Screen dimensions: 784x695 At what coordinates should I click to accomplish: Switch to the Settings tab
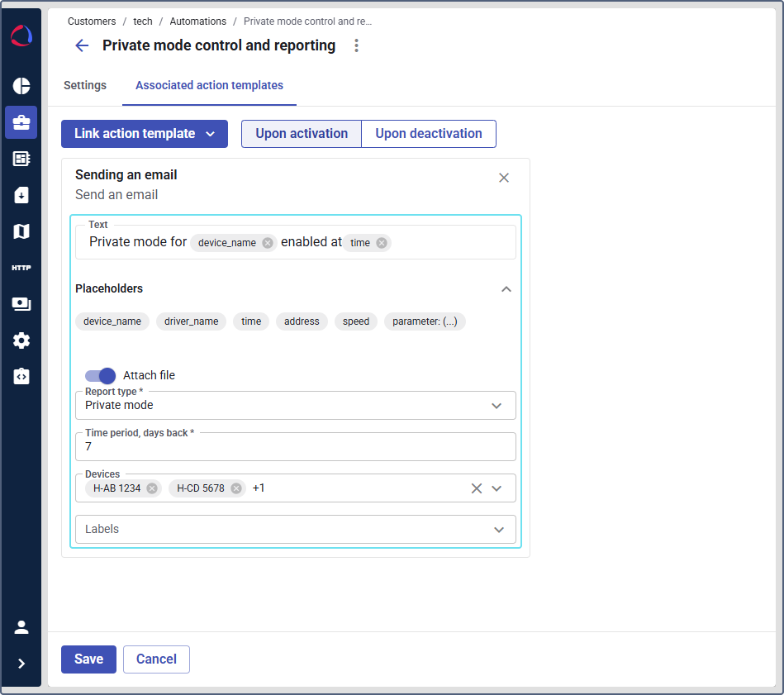(85, 85)
